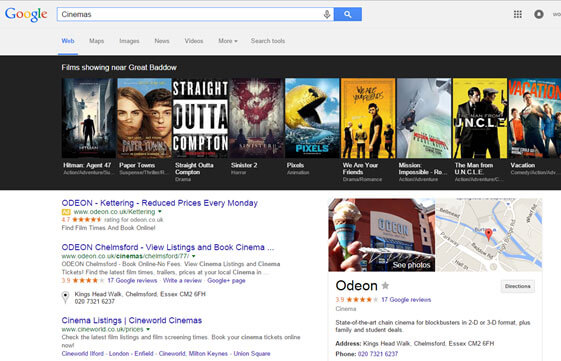This screenshot has width=561, height=361.
Task: Open the Sinister 2 poster
Action: point(257,118)
